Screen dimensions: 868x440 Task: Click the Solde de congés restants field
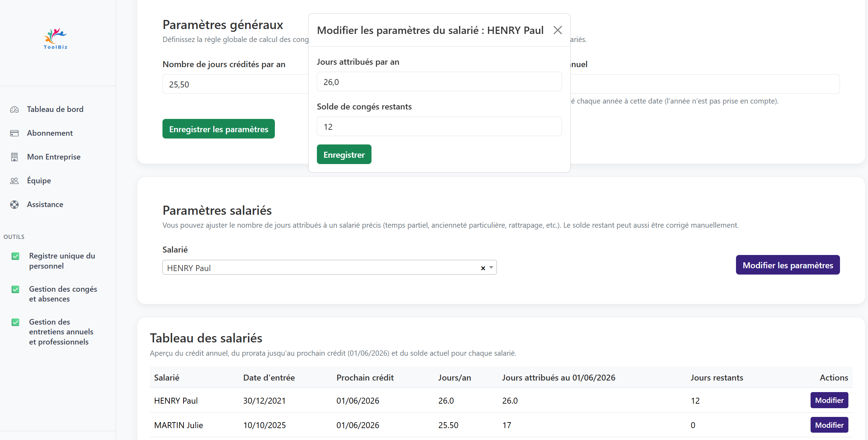439,127
